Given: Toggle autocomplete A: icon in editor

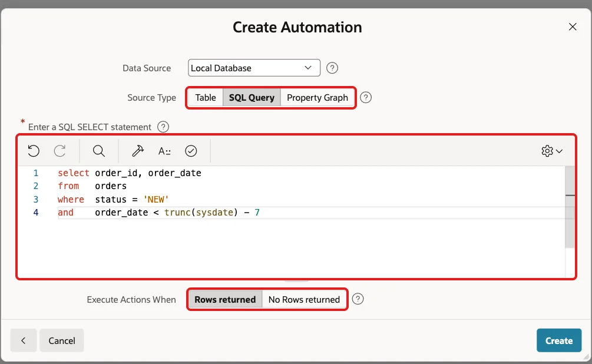Looking at the screenshot, I should click(164, 151).
